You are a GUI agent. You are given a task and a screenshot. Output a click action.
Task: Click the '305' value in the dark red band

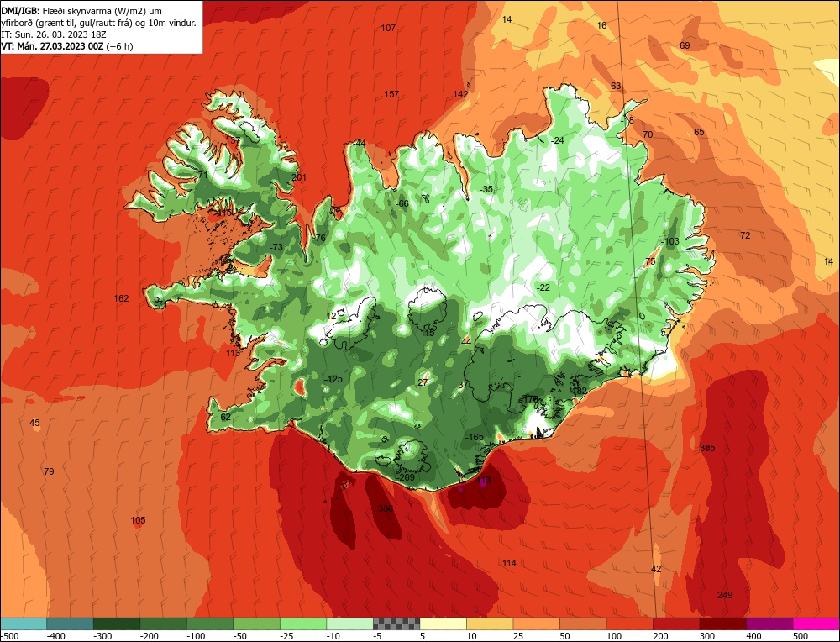pyautogui.click(x=707, y=448)
